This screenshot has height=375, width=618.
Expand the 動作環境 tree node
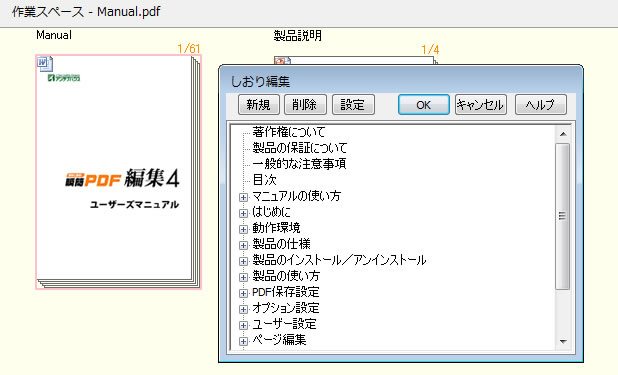pyautogui.click(x=244, y=229)
